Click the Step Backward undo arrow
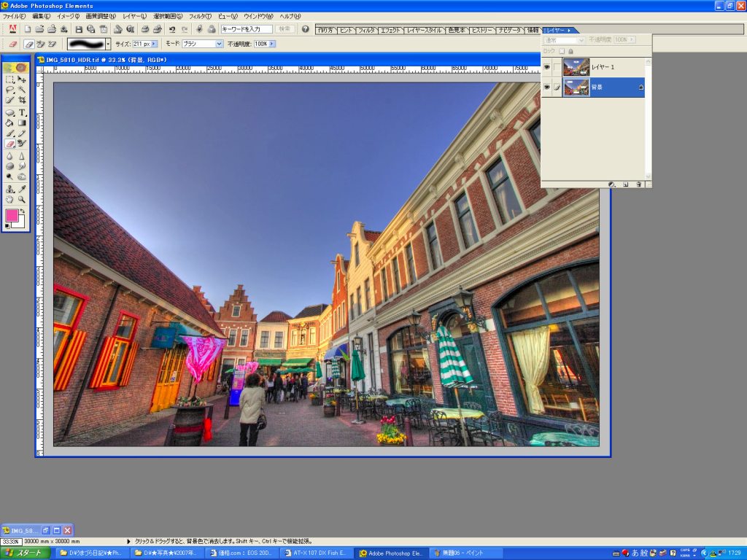 point(172,29)
